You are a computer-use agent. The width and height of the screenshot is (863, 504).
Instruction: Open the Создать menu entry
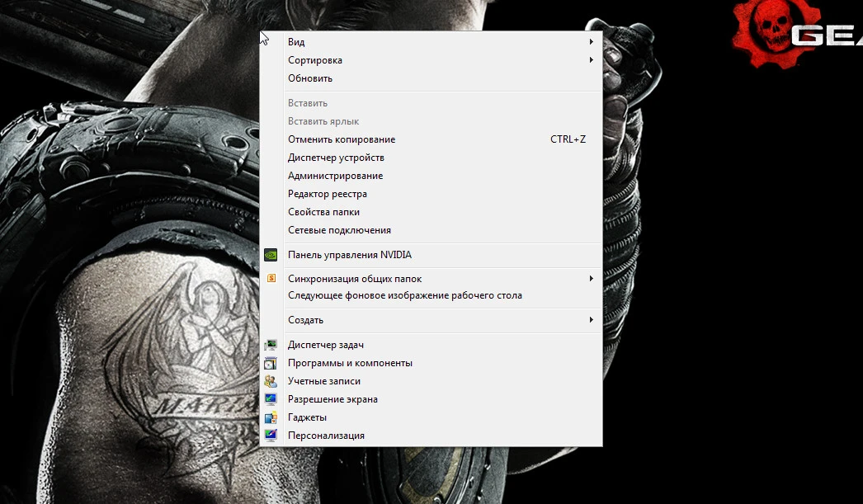tap(431, 320)
